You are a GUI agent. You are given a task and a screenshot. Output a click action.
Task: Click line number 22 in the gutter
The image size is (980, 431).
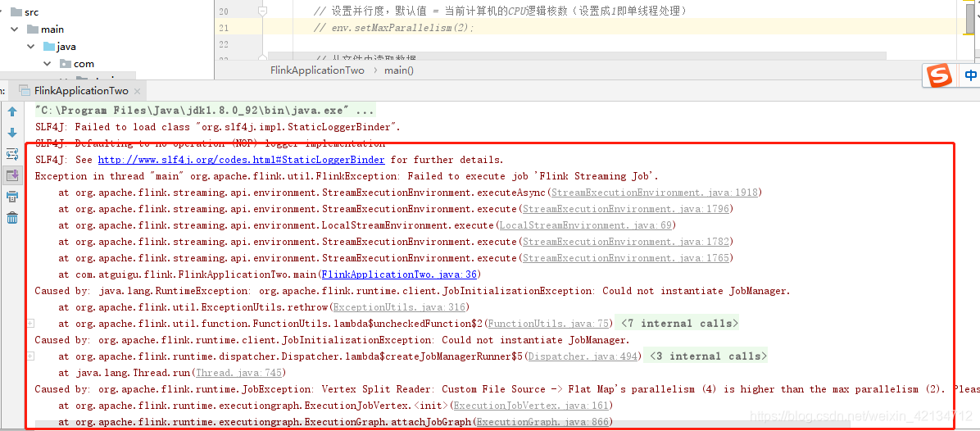[x=225, y=45]
